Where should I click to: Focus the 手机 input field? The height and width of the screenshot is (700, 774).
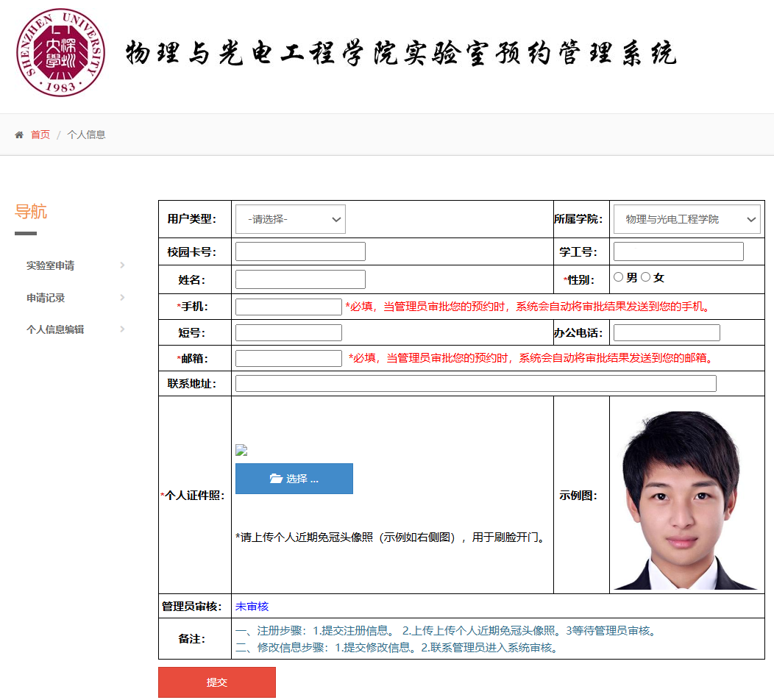point(288,307)
